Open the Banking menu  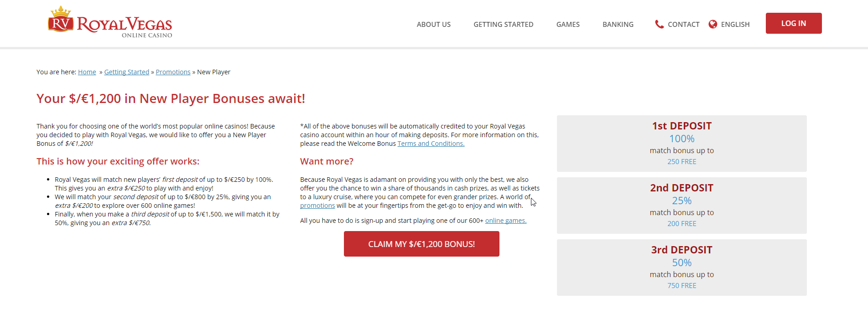coord(618,25)
